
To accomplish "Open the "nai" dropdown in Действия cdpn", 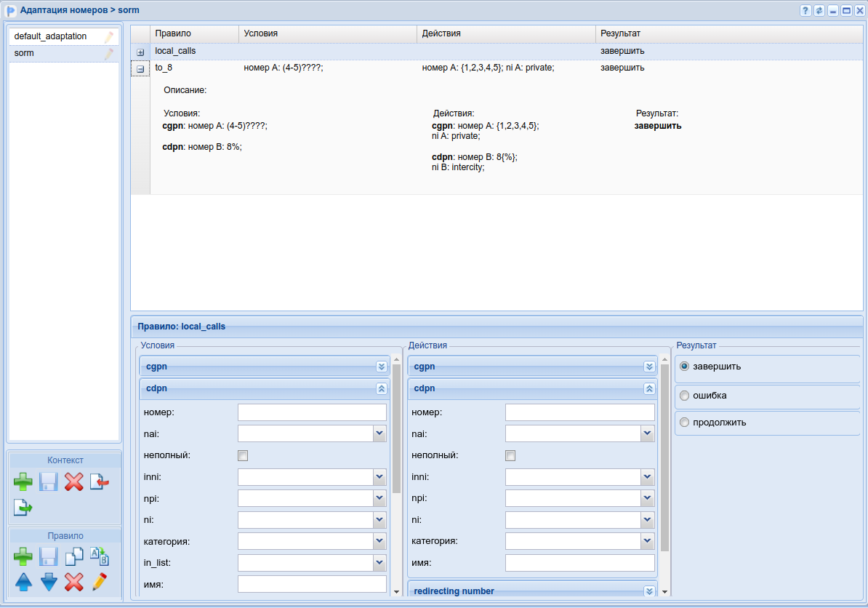I will pyautogui.click(x=647, y=433).
